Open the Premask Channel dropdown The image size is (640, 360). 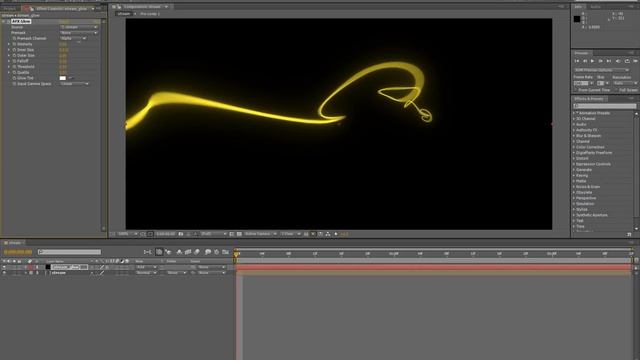pos(73,38)
